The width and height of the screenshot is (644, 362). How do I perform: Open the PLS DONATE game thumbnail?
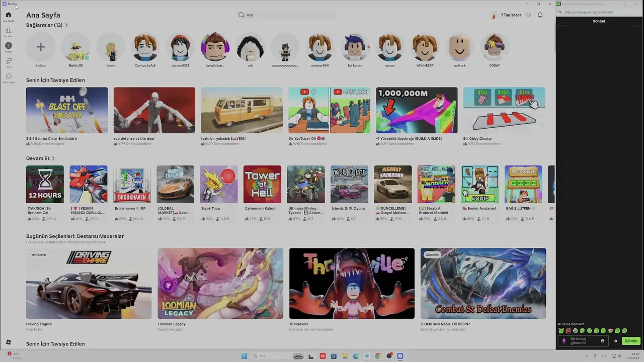tap(523, 185)
